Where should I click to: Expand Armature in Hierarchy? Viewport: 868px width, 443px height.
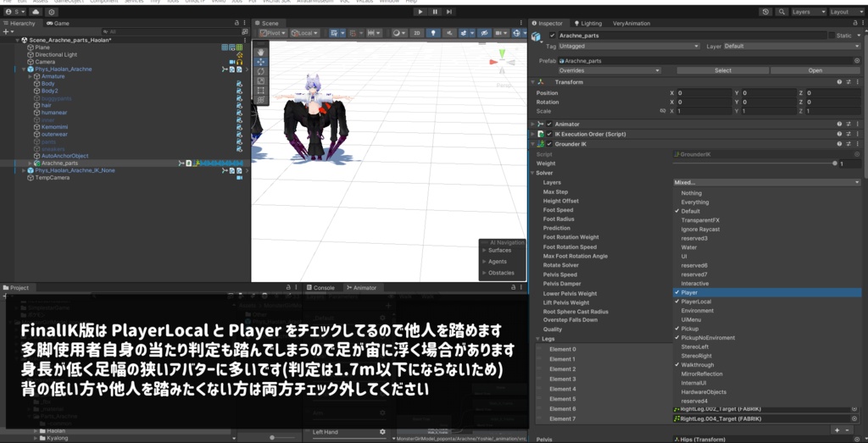30,76
